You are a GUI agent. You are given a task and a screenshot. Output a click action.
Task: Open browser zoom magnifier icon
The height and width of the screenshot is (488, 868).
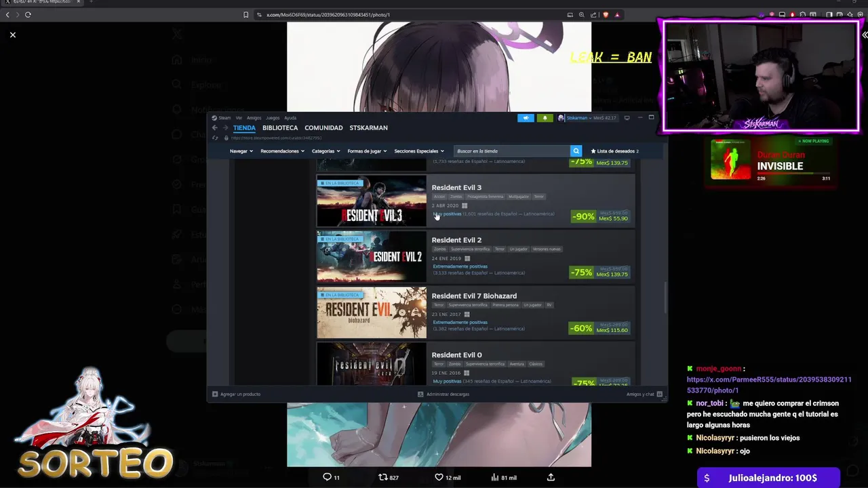(581, 14)
